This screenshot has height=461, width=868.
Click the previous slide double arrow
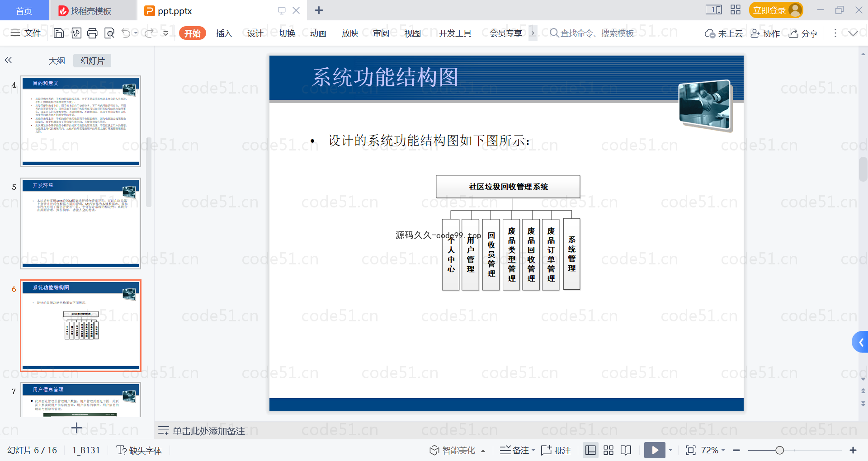click(x=863, y=390)
